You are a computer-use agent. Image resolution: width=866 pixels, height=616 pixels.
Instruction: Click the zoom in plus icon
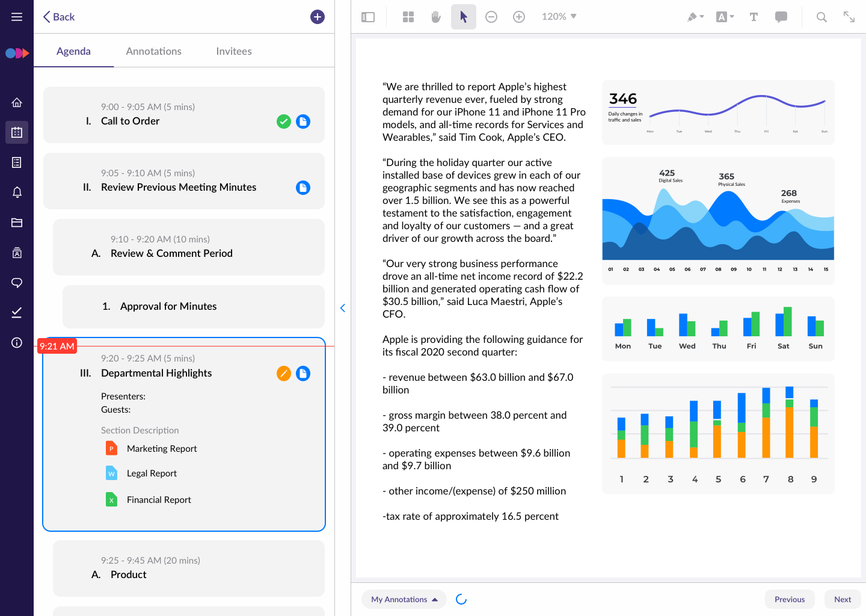tap(519, 17)
